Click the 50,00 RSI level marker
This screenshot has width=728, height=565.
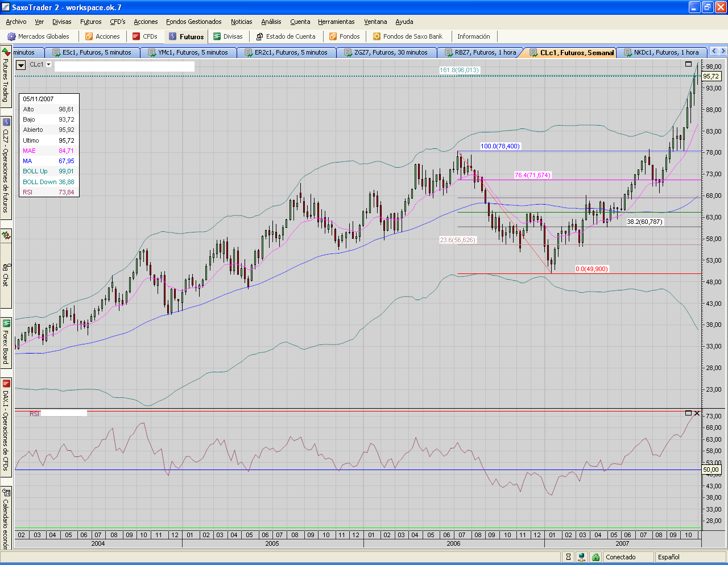coord(711,470)
